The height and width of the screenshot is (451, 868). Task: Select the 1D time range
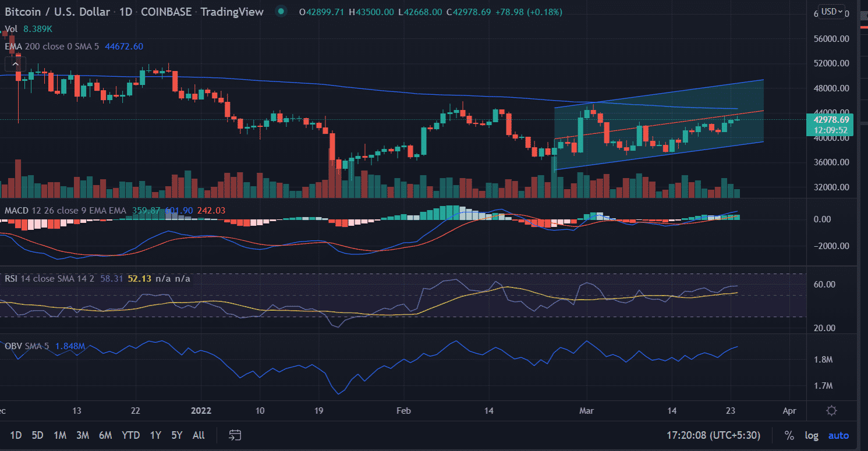pyautogui.click(x=16, y=435)
